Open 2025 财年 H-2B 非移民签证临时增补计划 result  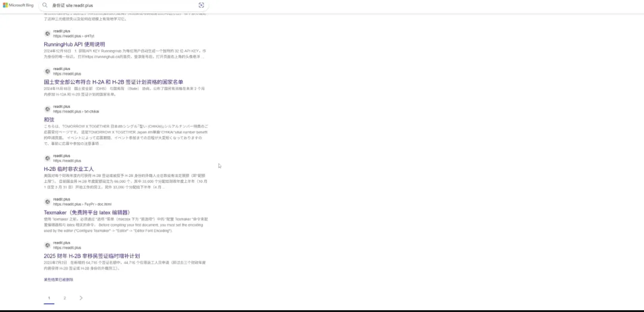[x=91, y=256]
